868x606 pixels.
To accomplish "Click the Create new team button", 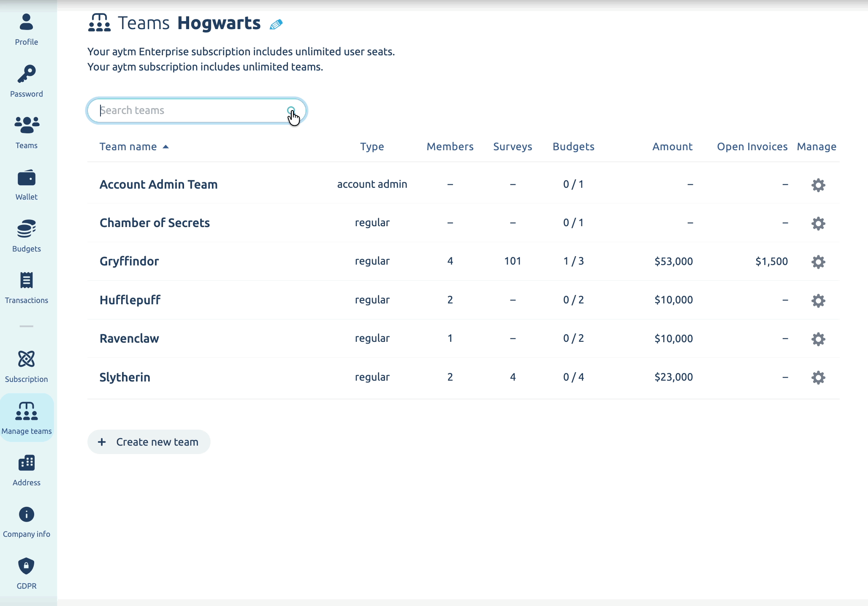I will pos(149,442).
